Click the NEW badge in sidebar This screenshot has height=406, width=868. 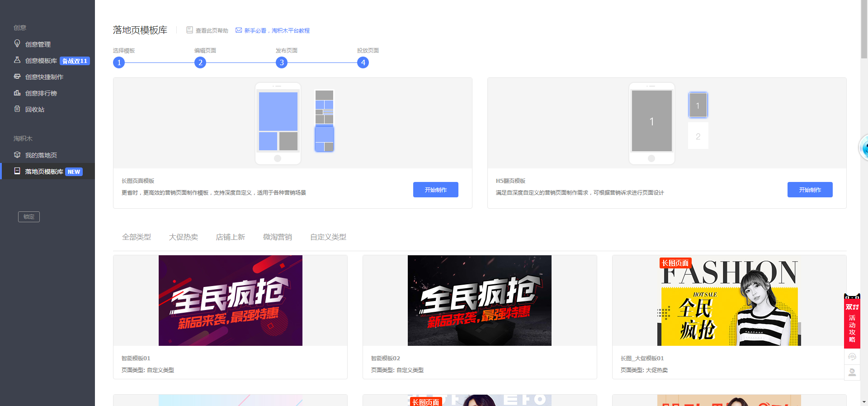pyautogui.click(x=74, y=172)
